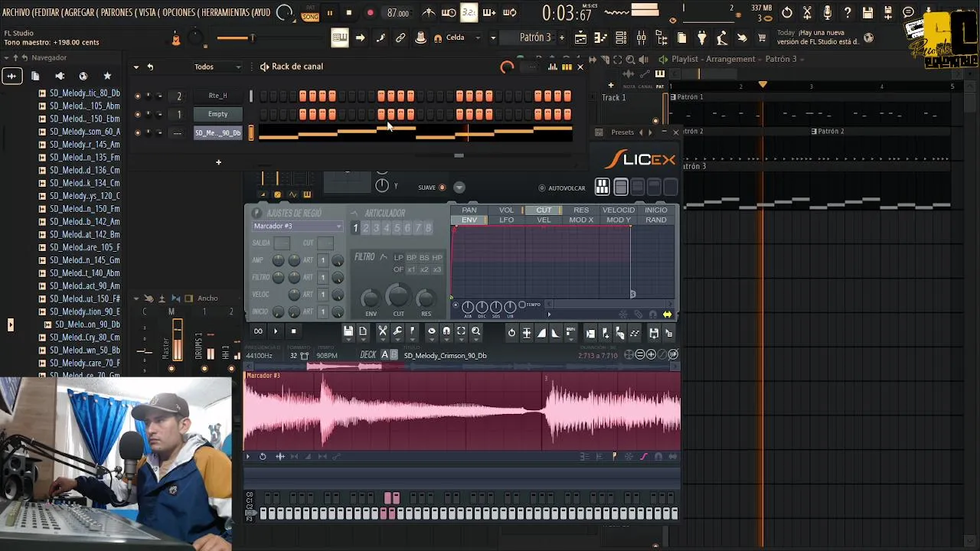This screenshot has height=551, width=980.
Task: Pause playback in the transport bar
Action: coord(330,13)
